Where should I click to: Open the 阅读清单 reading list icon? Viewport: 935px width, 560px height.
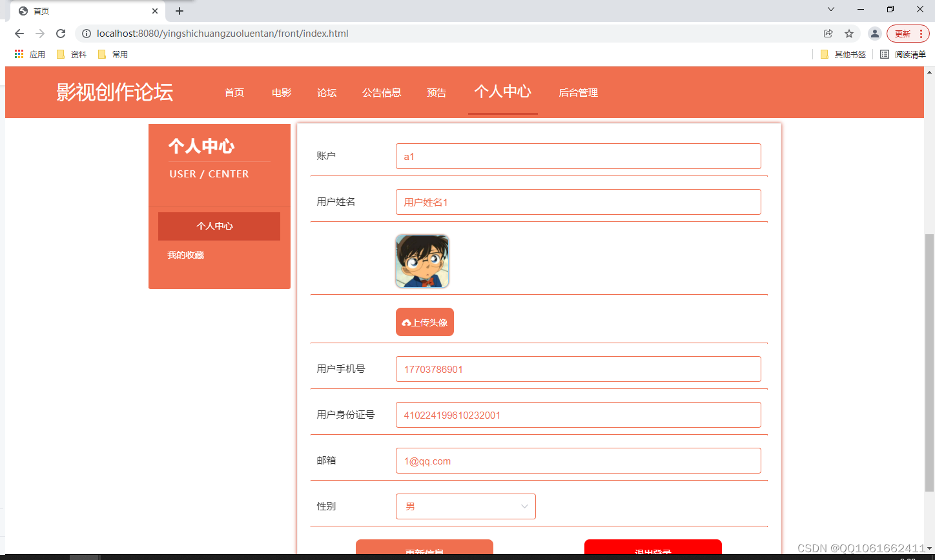click(x=884, y=54)
